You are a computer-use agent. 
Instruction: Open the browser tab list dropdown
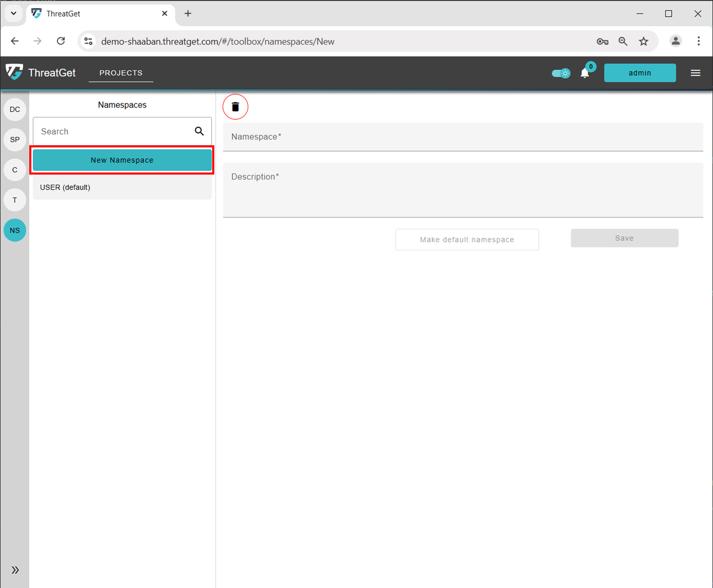click(13, 13)
